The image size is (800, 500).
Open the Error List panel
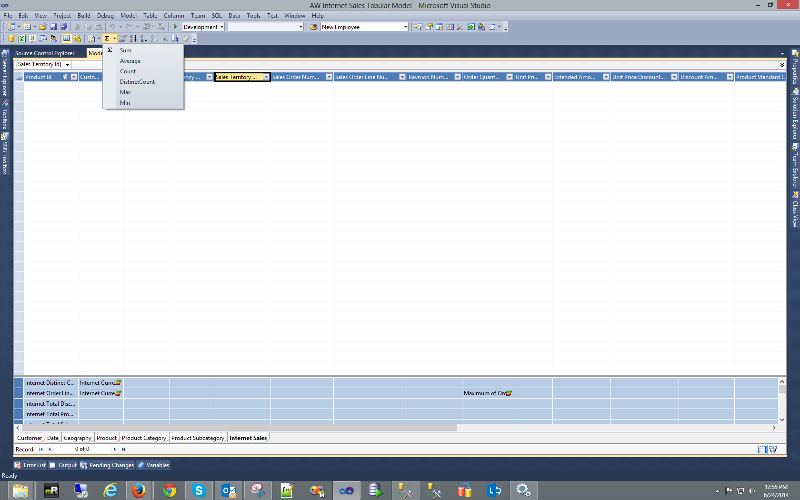click(x=30, y=465)
